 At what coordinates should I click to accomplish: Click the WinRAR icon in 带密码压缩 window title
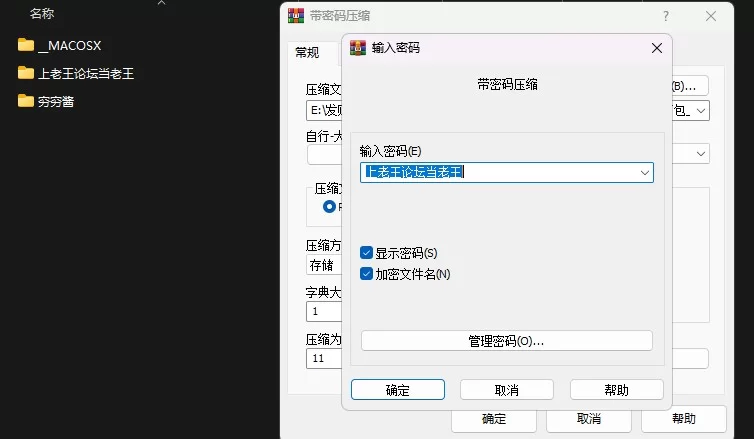(296, 16)
